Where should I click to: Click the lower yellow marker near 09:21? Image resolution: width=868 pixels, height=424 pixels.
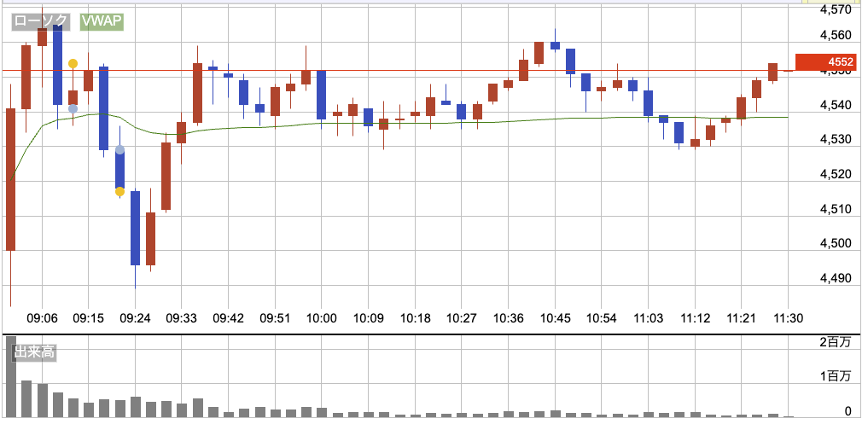pos(119,192)
